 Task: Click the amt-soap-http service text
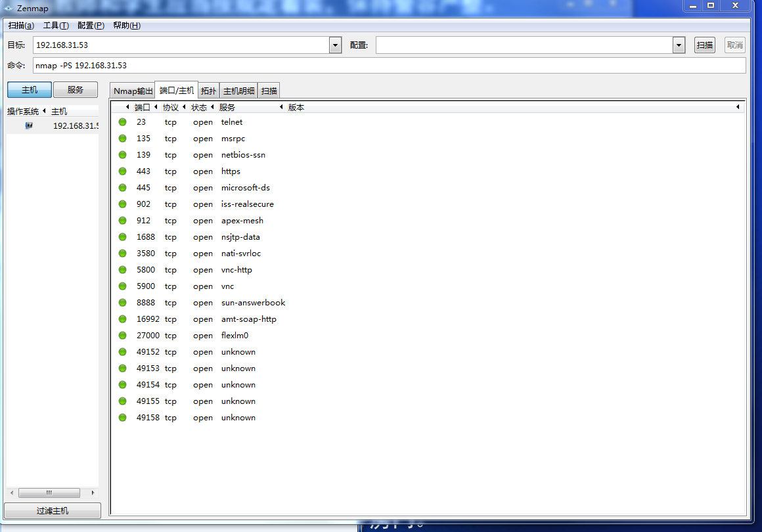[x=249, y=319]
